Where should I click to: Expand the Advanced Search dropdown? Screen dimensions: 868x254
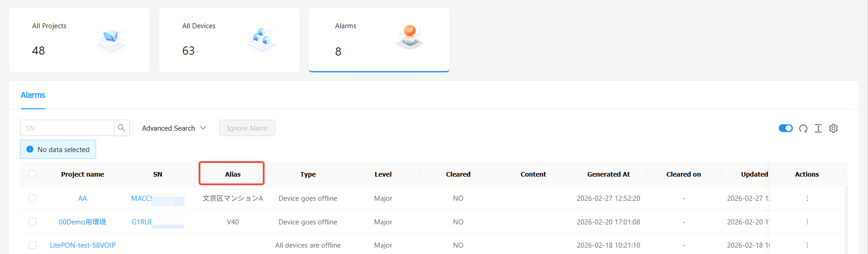pyautogui.click(x=174, y=128)
